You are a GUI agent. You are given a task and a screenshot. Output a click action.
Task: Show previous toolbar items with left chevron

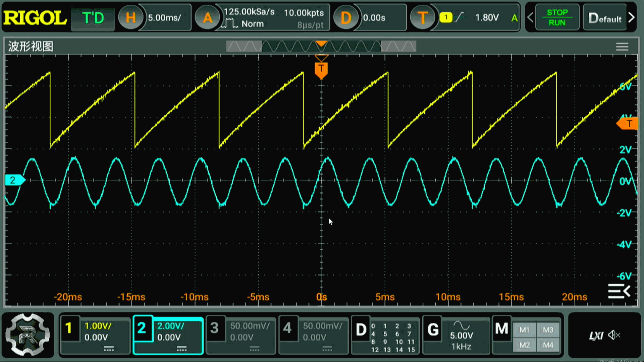(x=530, y=17)
